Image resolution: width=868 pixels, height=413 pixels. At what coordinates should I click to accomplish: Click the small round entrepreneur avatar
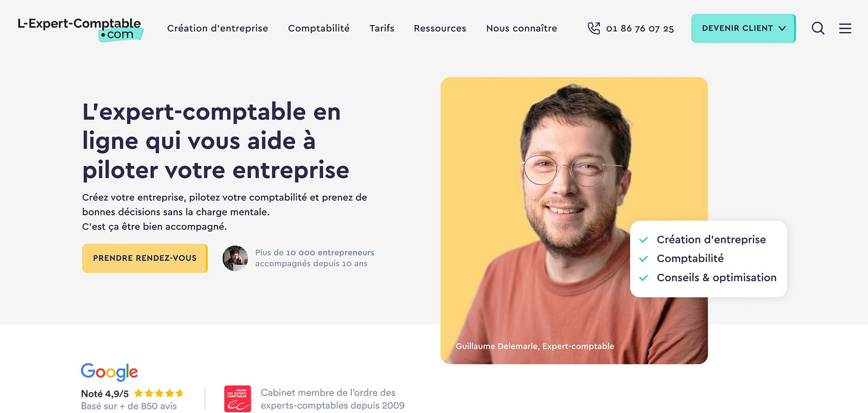pyautogui.click(x=235, y=258)
